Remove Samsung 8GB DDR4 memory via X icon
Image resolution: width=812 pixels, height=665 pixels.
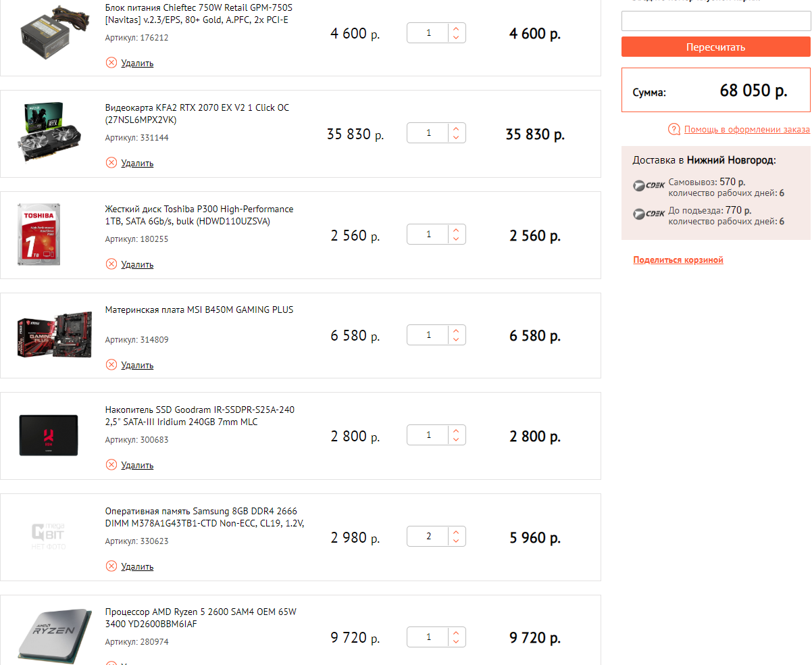click(111, 566)
